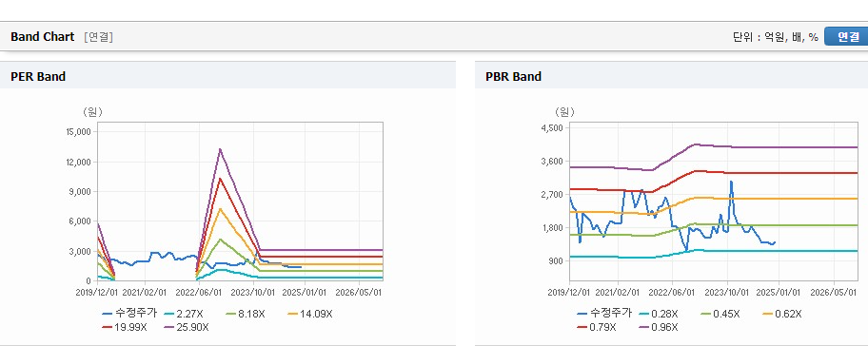Click the 9,000 y-axis label in PER chart
This screenshot has width=868, height=346.
(80, 191)
